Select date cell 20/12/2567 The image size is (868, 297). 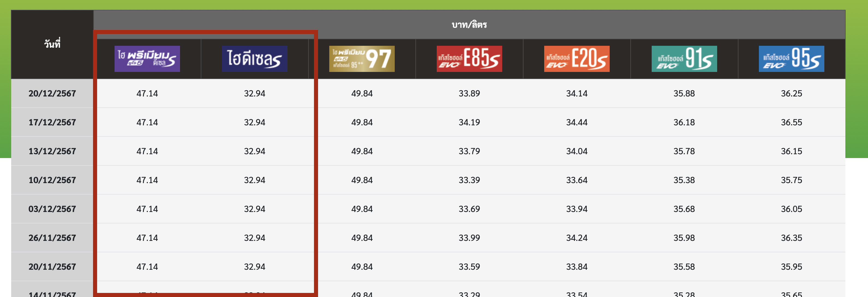pos(52,93)
